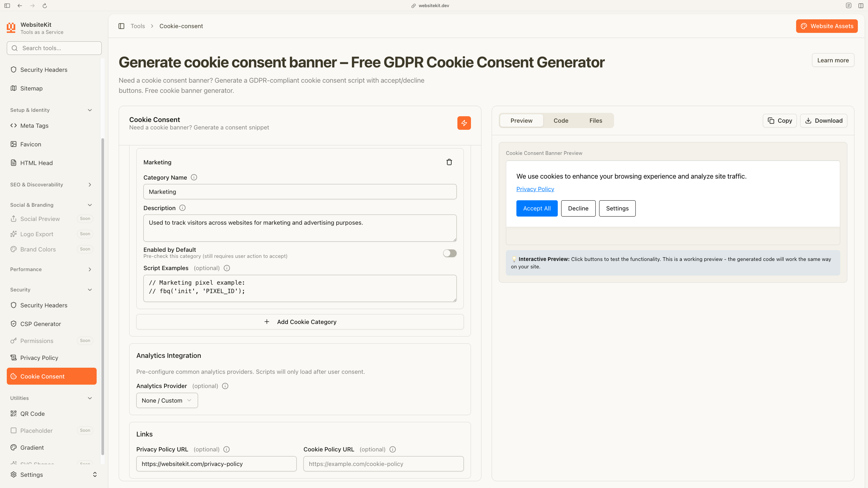Select the Gradient tool
Viewport: 868px width, 488px height.
(x=32, y=447)
